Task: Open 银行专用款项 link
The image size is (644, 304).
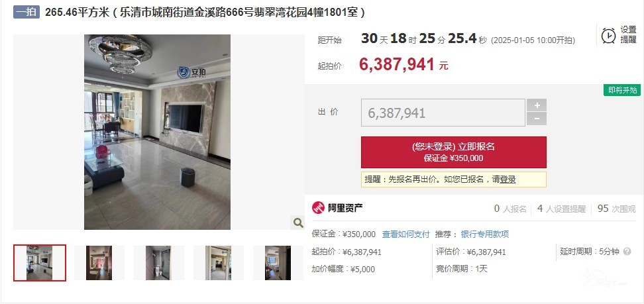Action: (484, 234)
